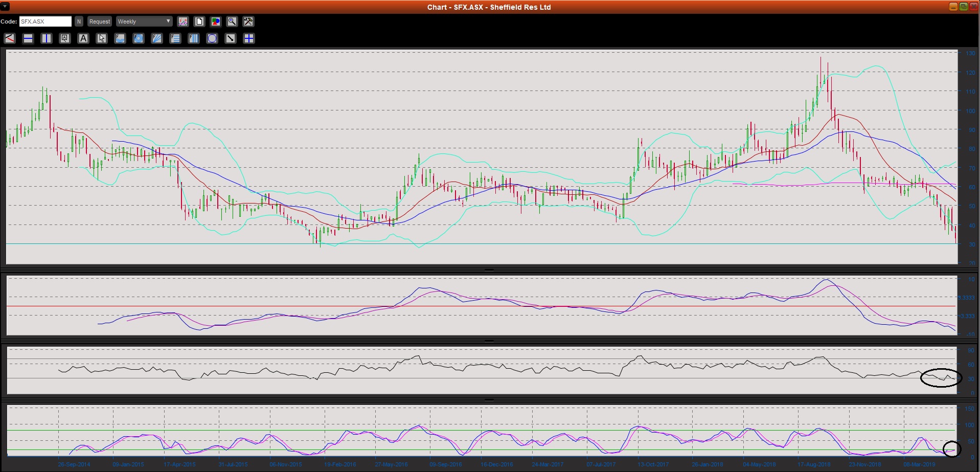Select the blue crosshair tool
This screenshot has width=980, height=472.
[249, 38]
